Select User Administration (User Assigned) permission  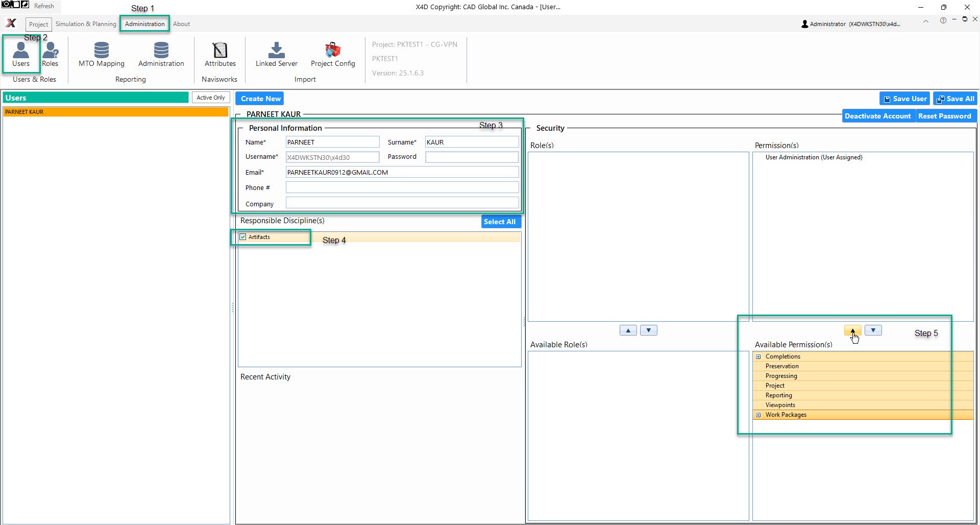(x=814, y=157)
